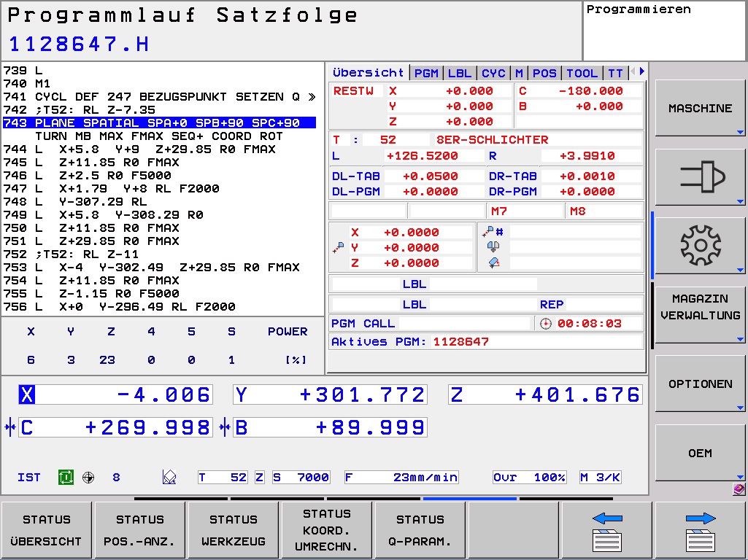Open MAGAZIN VERWALTUNG softkey
This screenshot has height=560, width=748.
point(699,314)
